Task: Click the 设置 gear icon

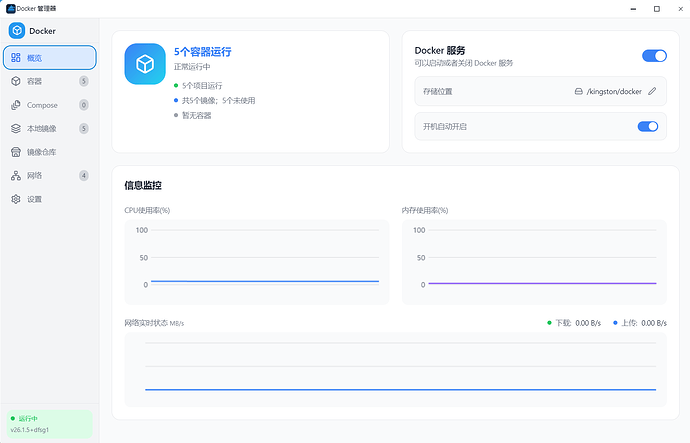Action: [16, 199]
